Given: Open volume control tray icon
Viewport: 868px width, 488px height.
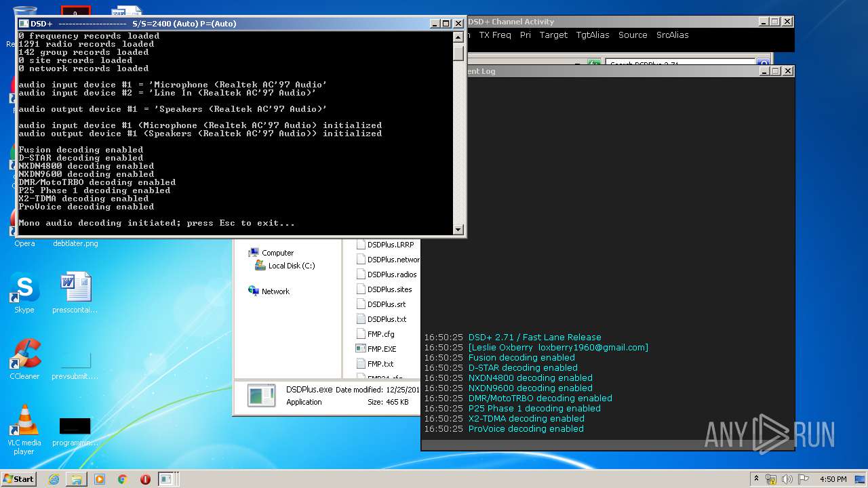Looking at the screenshot, I should [787, 479].
